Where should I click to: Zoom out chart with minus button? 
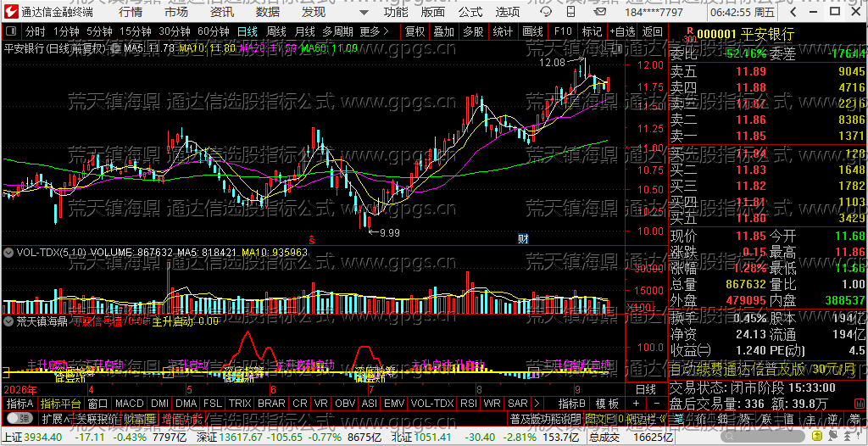(x=657, y=404)
